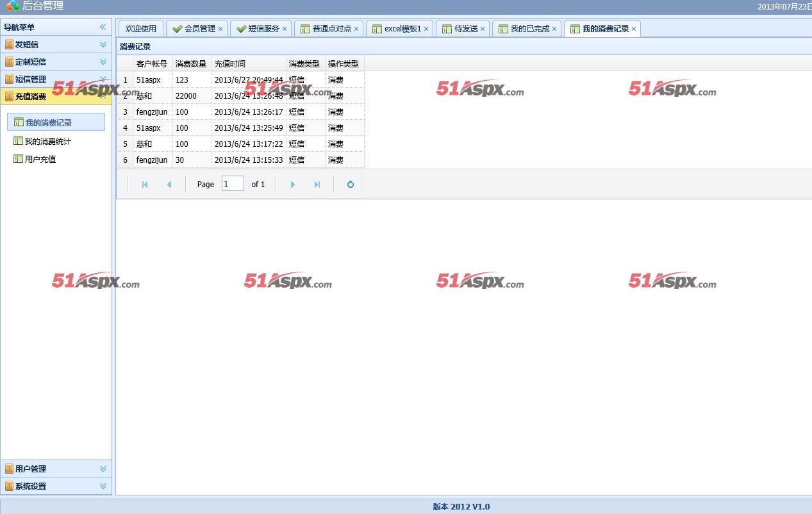Click the timestamp 2013/6/24 13:17:22
812x514 pixels.
[x=249, y=144]
